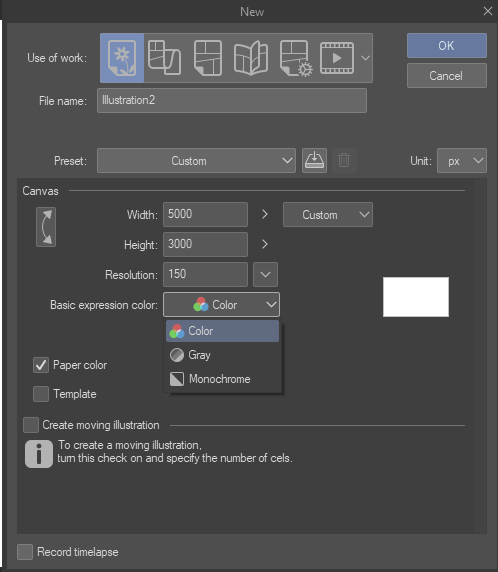Open the Preset dropdown
498x572 pixels.
[x=196, y=161]
